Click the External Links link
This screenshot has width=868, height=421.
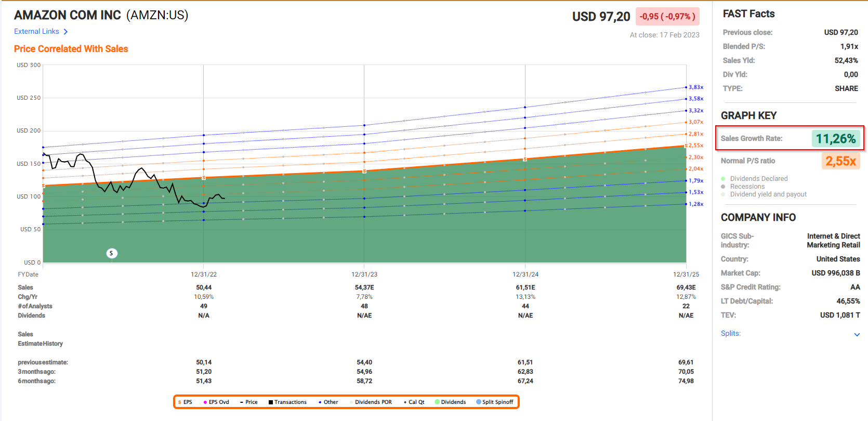[36, 32]
